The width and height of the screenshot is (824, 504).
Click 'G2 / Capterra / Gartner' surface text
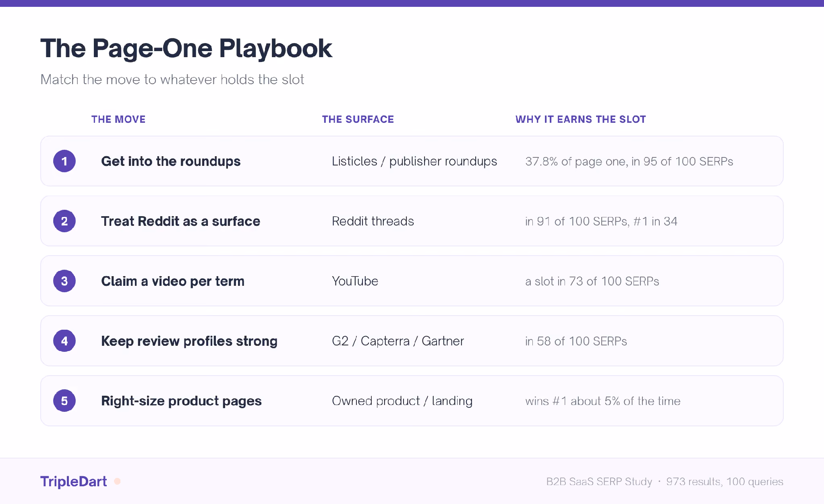398,341
